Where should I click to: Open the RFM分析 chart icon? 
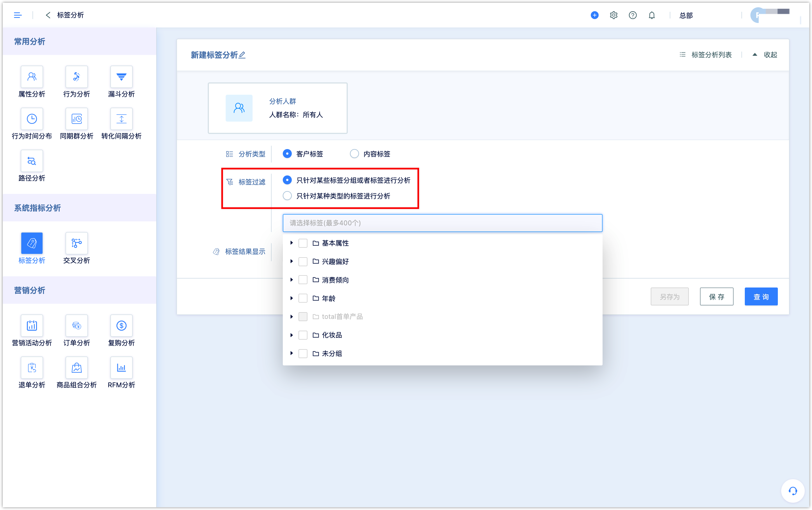(x=121, y=368)
